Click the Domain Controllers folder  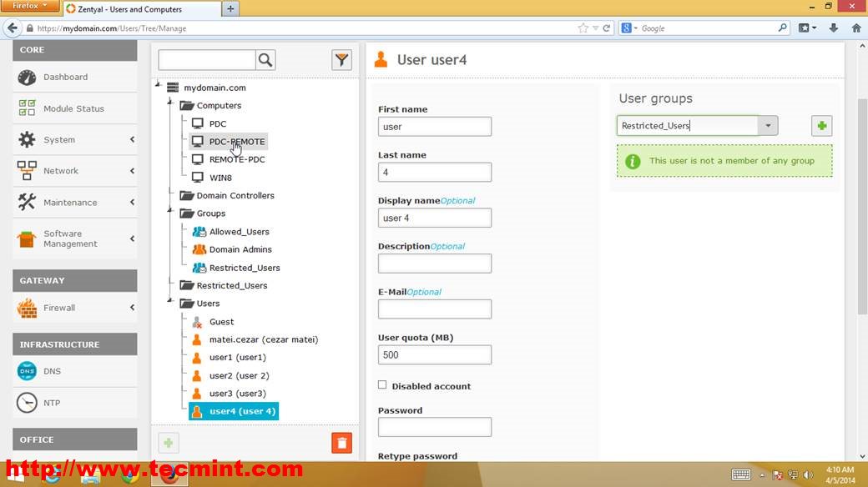coord(235,195)
